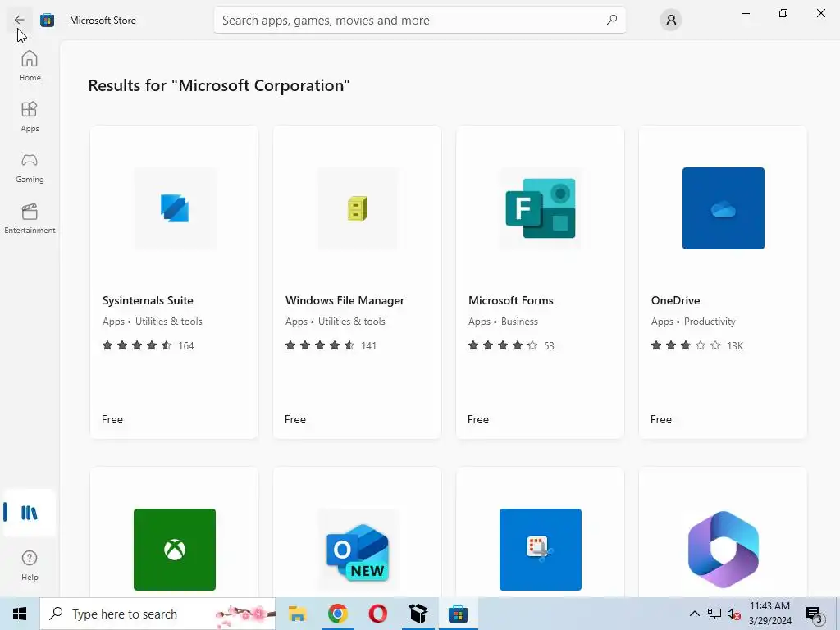Screen dimensions: 840x630
Task: Click the Sysinternals Suite app icon
Action: (175, 208)
